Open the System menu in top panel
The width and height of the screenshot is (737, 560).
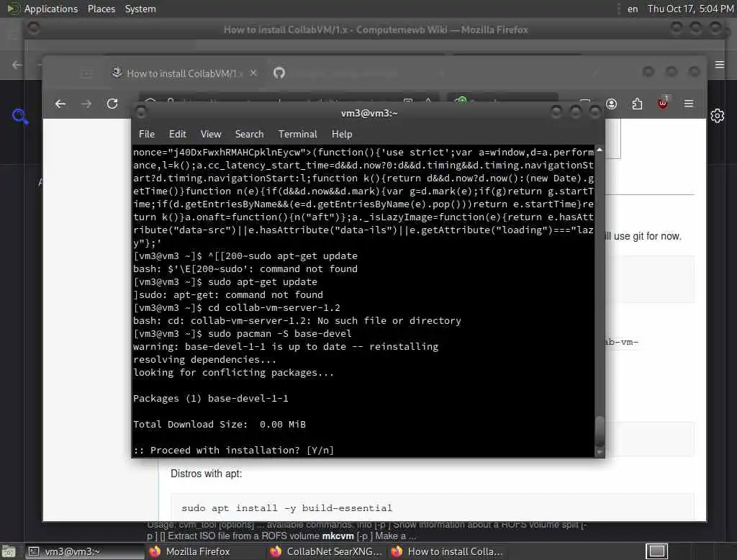click(x=140, y=9)
